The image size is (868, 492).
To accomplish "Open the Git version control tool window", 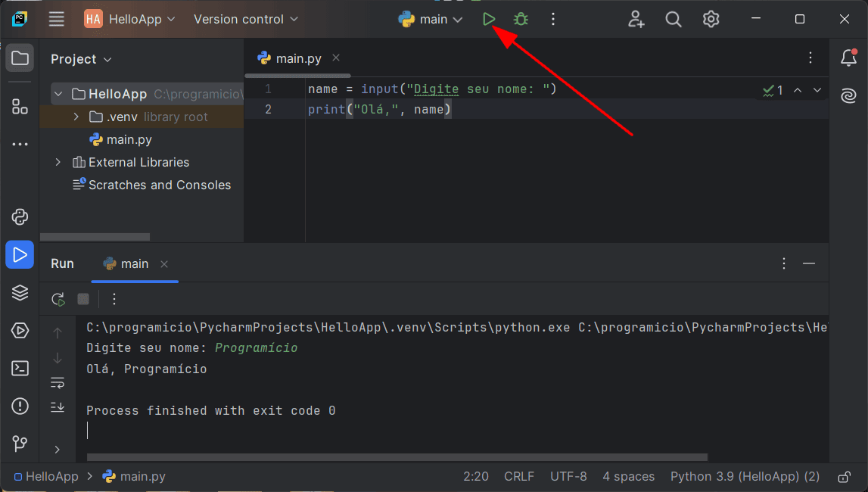I will [x=20, y=444].
